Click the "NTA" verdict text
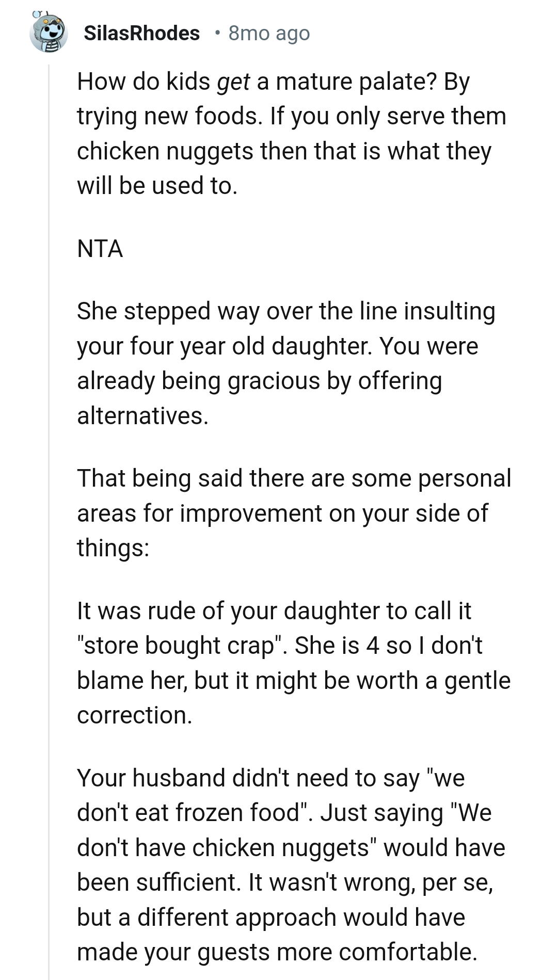 tap(100, 249)
